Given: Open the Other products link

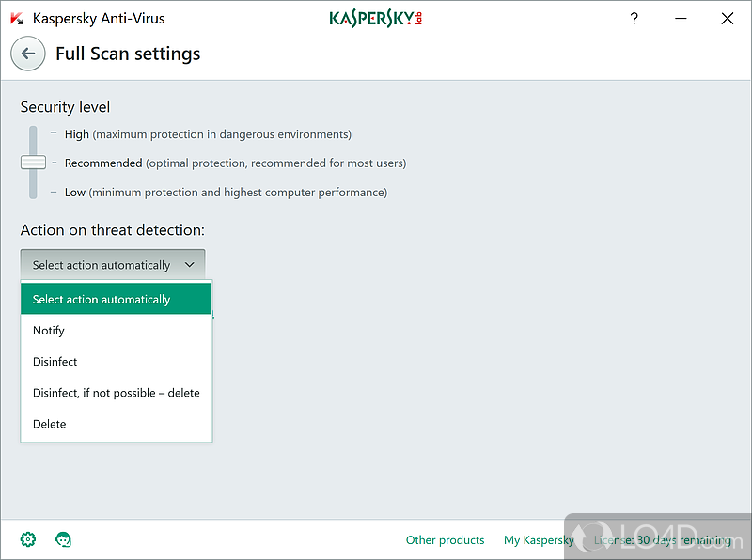Looking at the screenshot, I should point(445,540).
